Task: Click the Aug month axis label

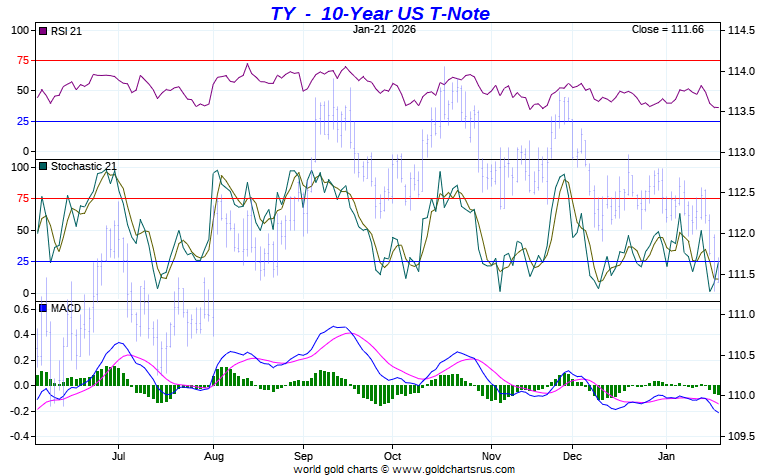Action: click(214, 456)
